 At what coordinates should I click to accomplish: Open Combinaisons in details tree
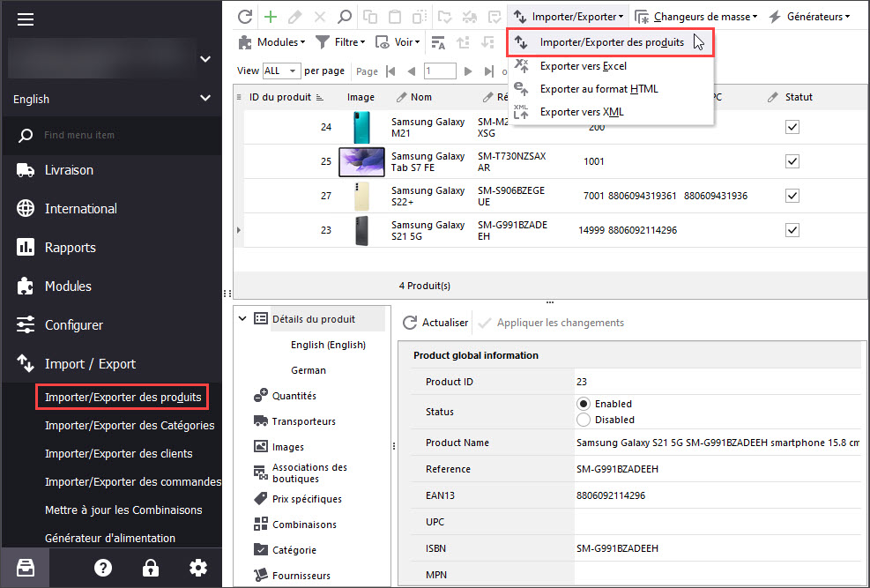coord(295,525)
